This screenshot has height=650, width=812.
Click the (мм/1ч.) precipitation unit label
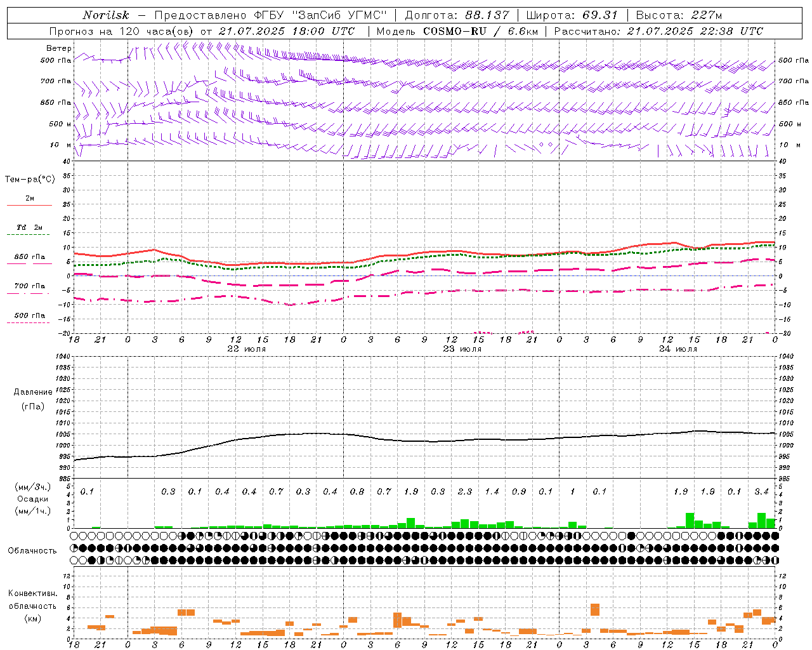pos(32,511)
